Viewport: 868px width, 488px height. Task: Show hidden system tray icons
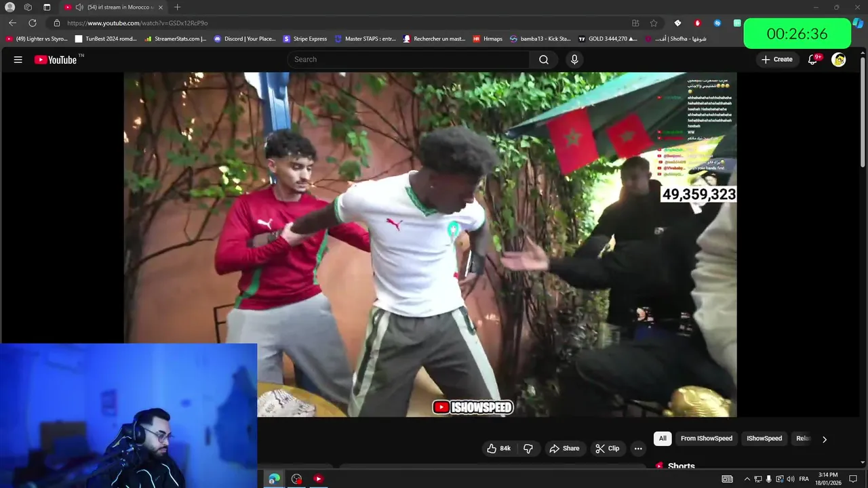[x=747, y=479]
